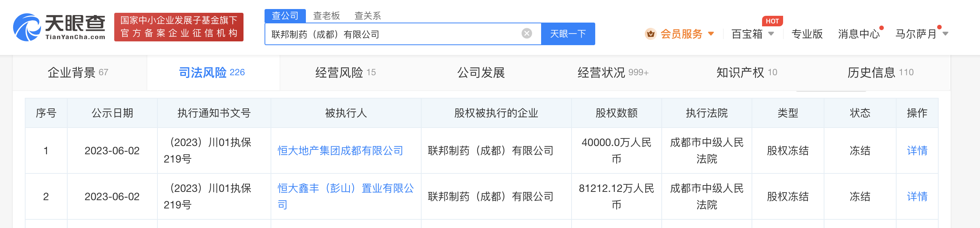The image size is (980, 228).
Task: Click the TianYanCha logo icon
Action: point(27,27)
